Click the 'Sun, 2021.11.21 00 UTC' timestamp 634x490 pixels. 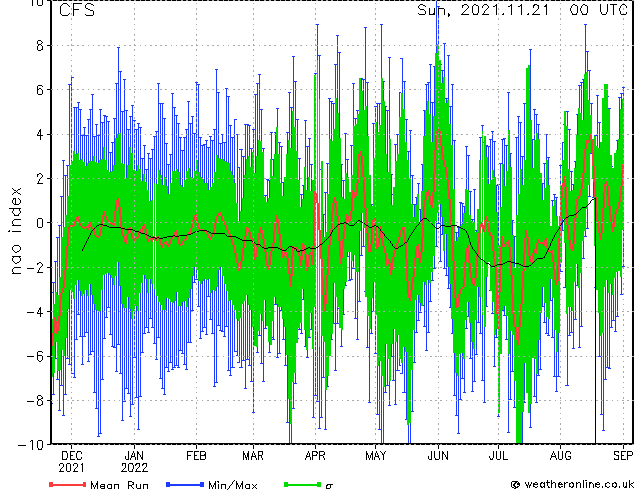tap(522, 10)
